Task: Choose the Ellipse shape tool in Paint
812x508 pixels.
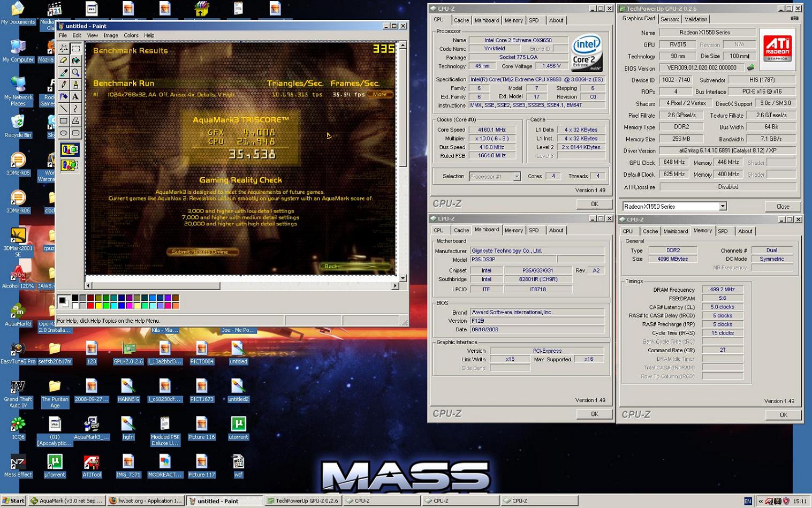Action: (x=64, y=133)
